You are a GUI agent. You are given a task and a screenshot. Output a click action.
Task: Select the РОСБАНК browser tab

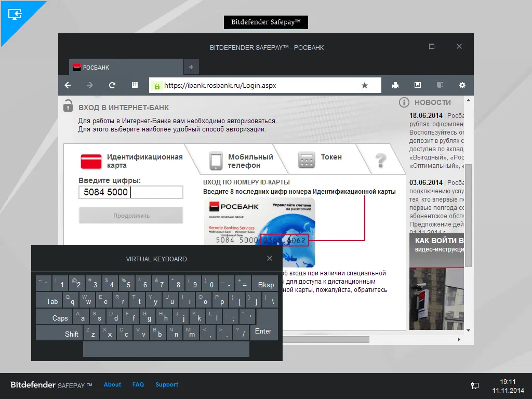coord(126,67)
